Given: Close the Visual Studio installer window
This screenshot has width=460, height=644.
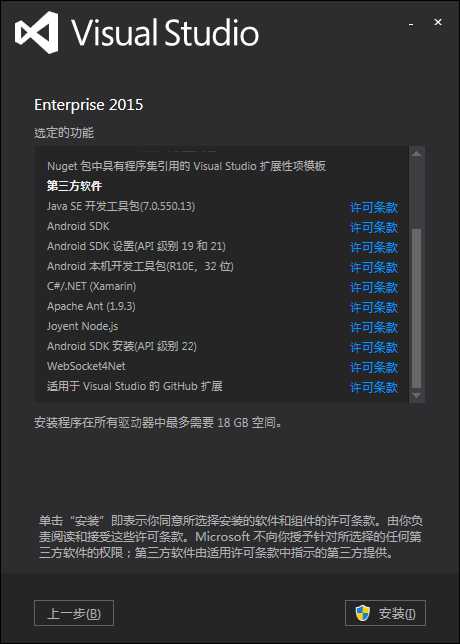Looking at the screenshot, I should [x=438, y=23].
